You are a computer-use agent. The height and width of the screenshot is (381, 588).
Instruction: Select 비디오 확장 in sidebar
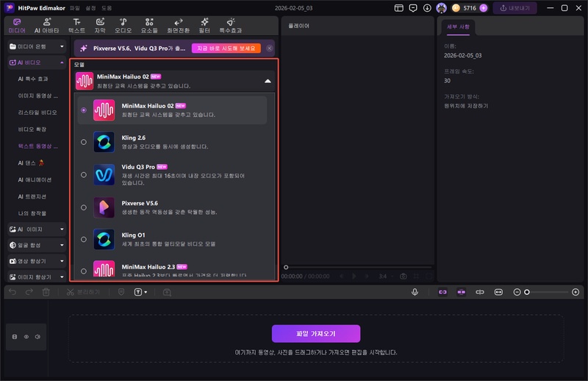coord(32,129)
